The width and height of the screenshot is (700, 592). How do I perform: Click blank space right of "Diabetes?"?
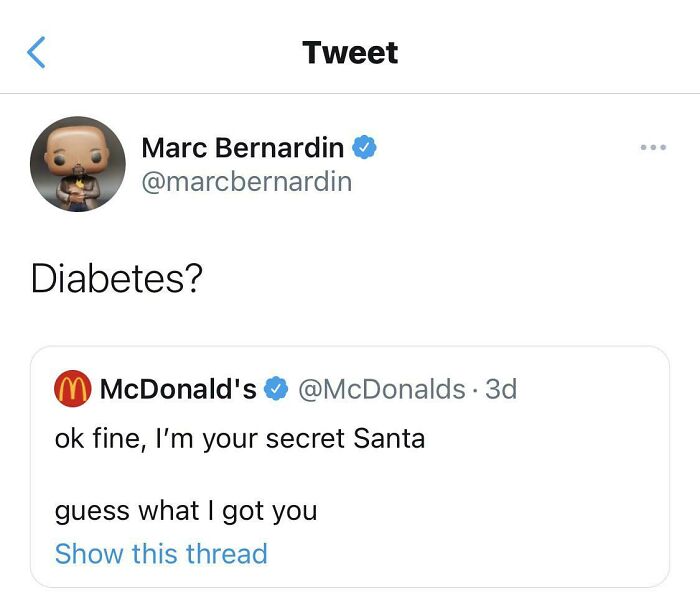coord(450,279)
